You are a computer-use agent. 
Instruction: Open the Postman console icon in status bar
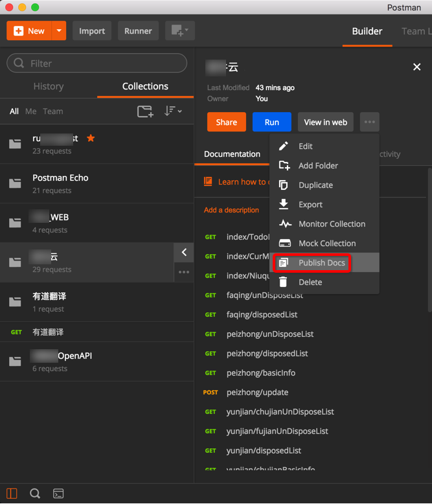[x=58, y=494]
